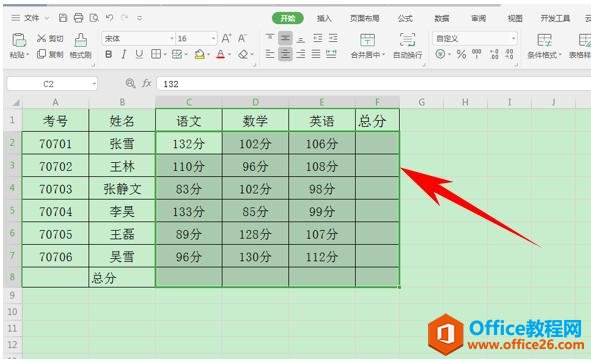Toggle underline formatting
Viewport: 591px width, 362px height.
139,54
